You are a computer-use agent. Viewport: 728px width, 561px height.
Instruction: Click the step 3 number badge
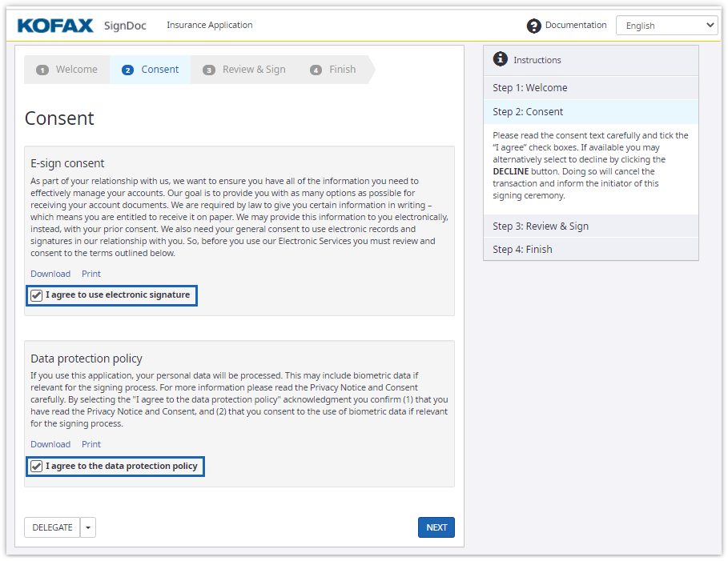(x=209, y=70)
